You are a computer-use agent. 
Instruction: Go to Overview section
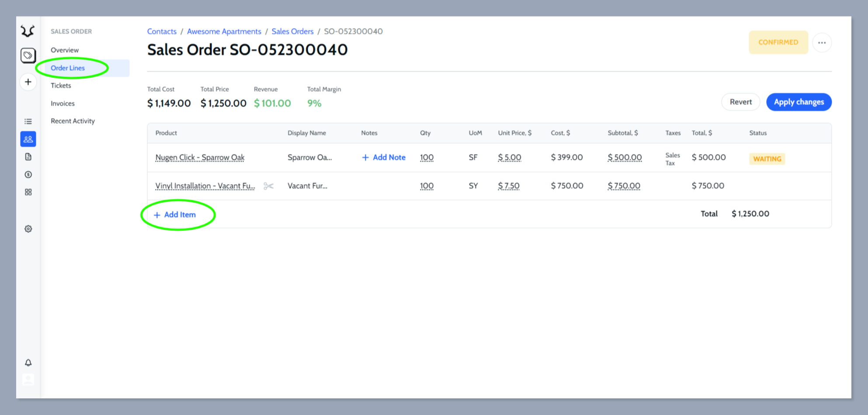65,50
